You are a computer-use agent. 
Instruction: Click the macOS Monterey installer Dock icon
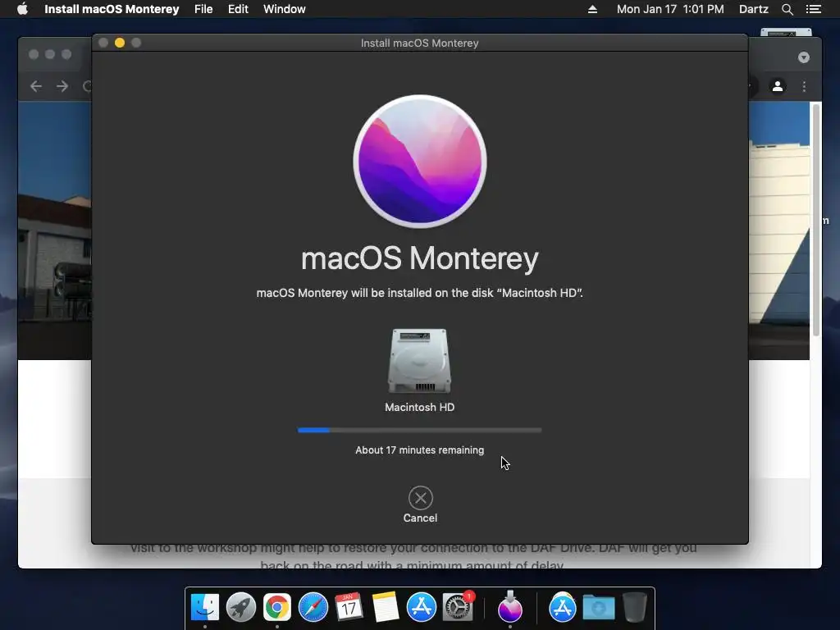tap(510, 607)
